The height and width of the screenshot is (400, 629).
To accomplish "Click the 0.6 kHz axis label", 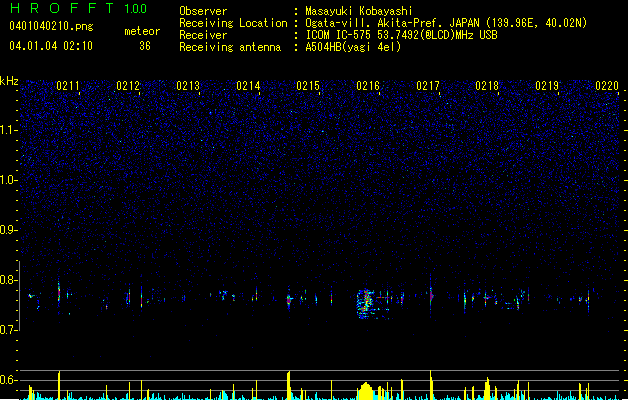I will (x=8, y=380).
